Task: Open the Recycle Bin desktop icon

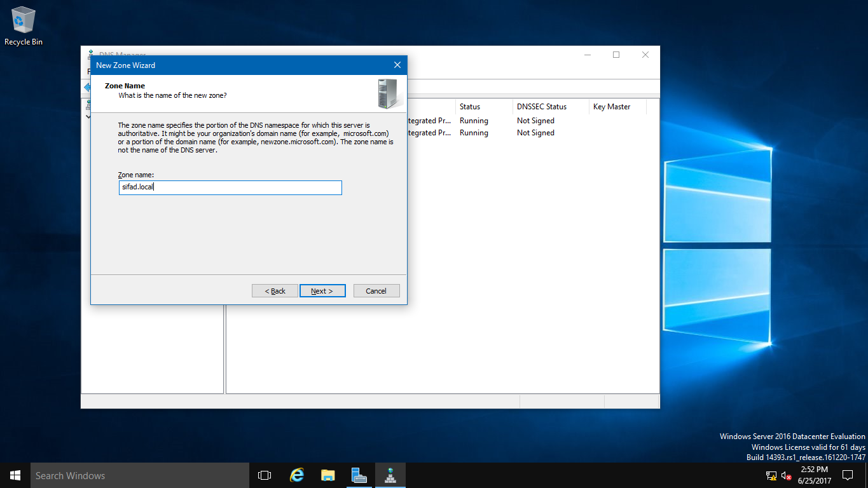Action: click(24, 27)
